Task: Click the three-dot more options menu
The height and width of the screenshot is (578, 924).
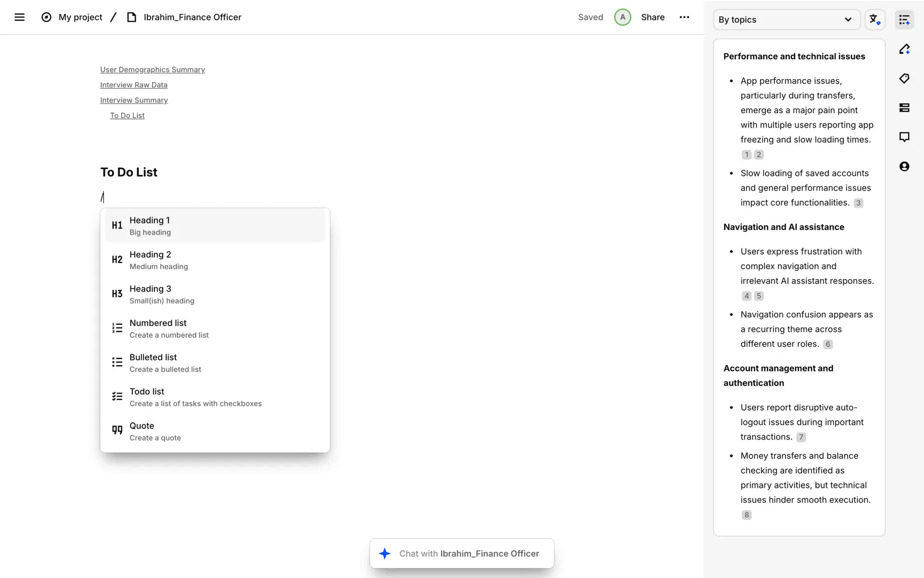Action: 684,17
